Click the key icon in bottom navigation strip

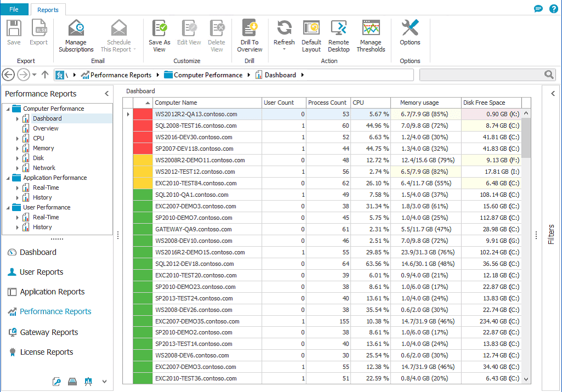pos(57,382)
